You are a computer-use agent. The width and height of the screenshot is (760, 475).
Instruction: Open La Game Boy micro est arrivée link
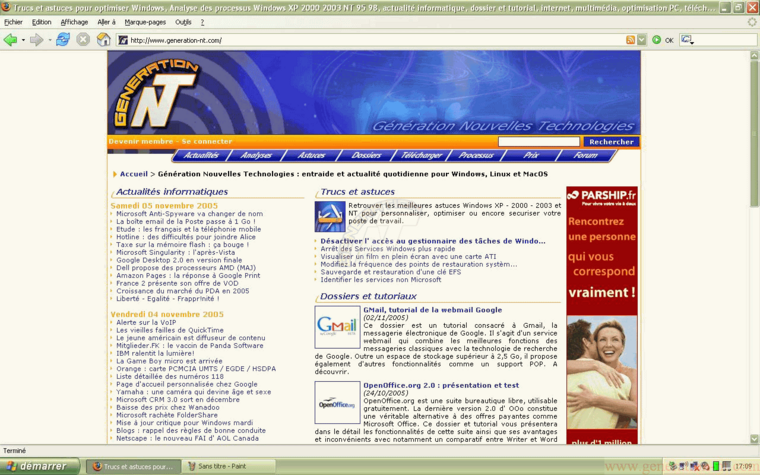pos(169,361)
